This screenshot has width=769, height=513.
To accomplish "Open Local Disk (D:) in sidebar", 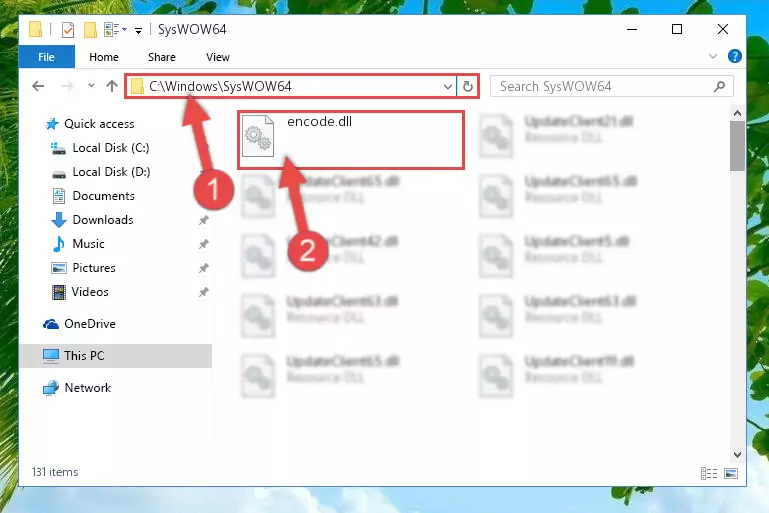I will pyautogui.click(x=111, y=172).
